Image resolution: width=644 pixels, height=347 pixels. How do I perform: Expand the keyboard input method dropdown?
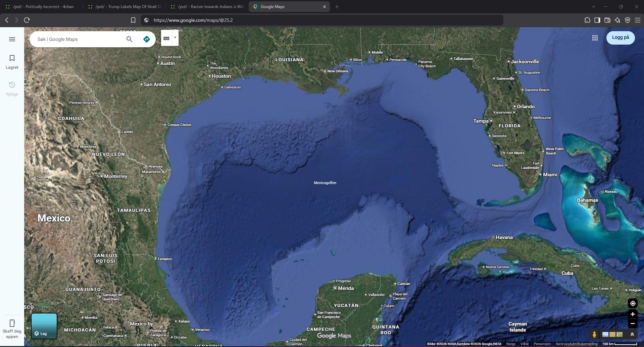(x=175, y=38)
